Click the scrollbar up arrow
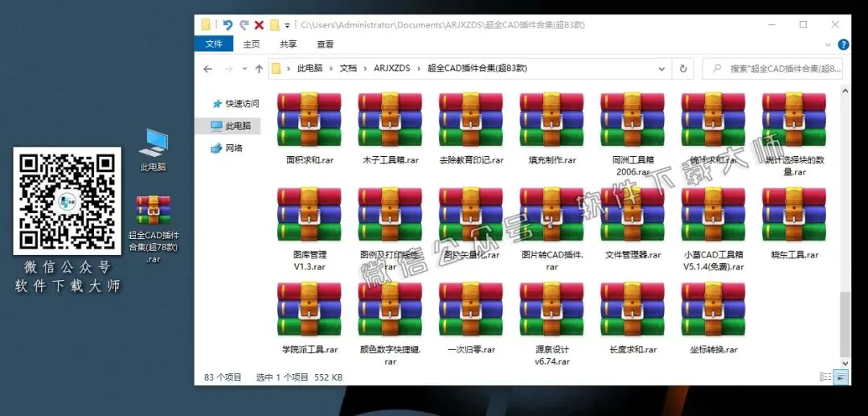The width and height of the screenshot is (868, 416). point(845,91)
